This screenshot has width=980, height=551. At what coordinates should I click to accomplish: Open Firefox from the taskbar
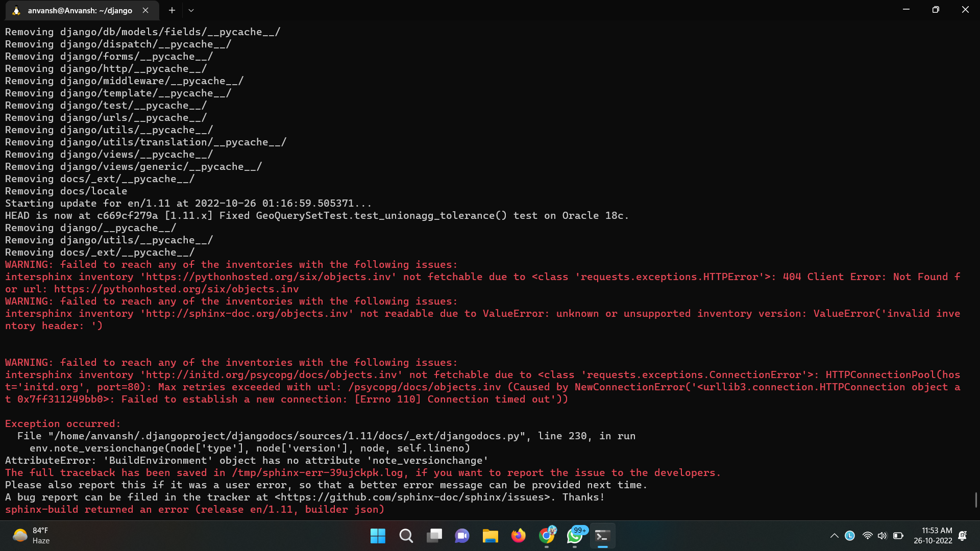point(518,536)
